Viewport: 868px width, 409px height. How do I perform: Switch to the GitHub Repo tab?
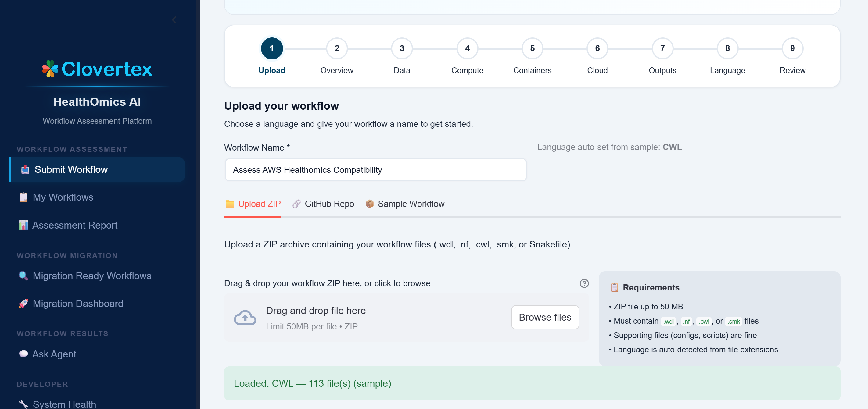tap(323, 204)
